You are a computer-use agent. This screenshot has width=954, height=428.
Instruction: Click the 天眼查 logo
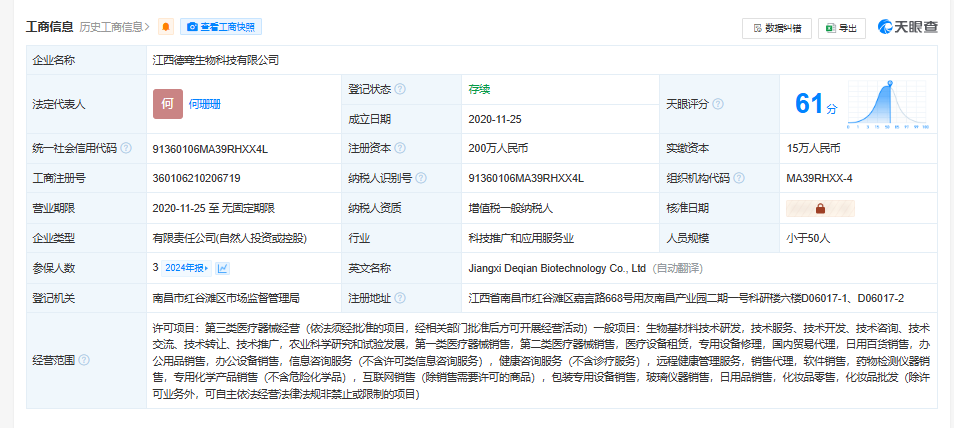click(x=907, y=27)
